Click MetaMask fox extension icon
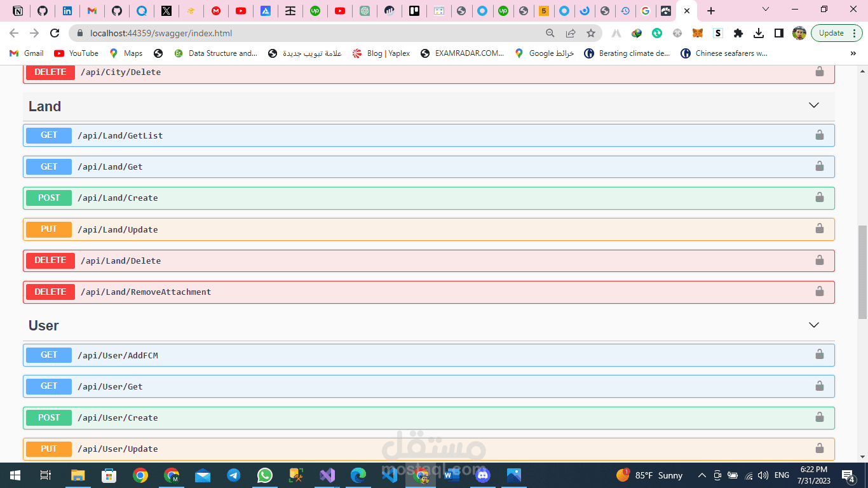868x488 pixels. pyautogui.click(x=697, y=33)
